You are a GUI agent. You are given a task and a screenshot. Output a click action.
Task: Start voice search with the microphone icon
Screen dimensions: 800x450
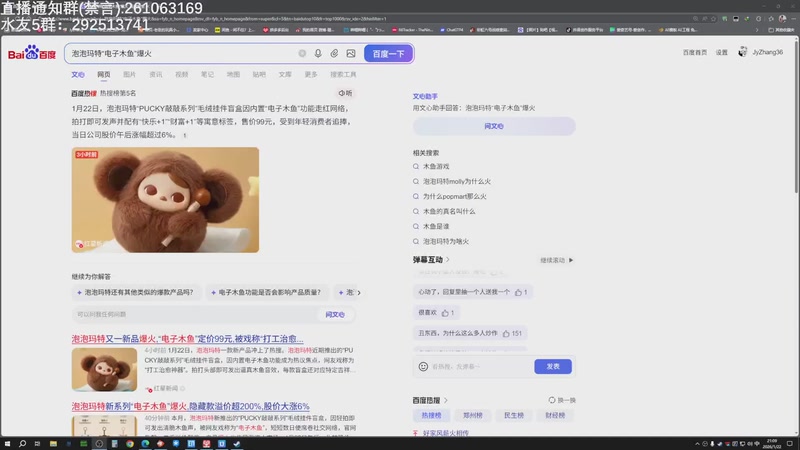pyautogui.click(x=318, y=53)
